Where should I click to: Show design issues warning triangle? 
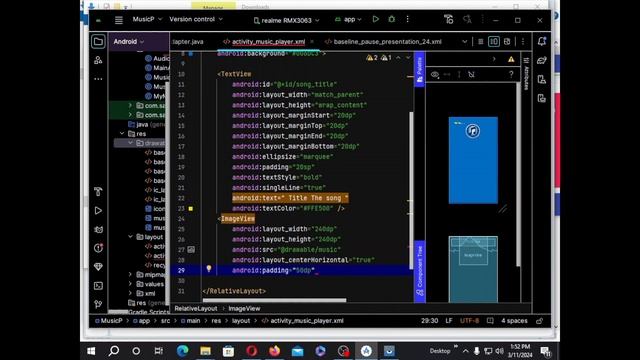(511, 60)
